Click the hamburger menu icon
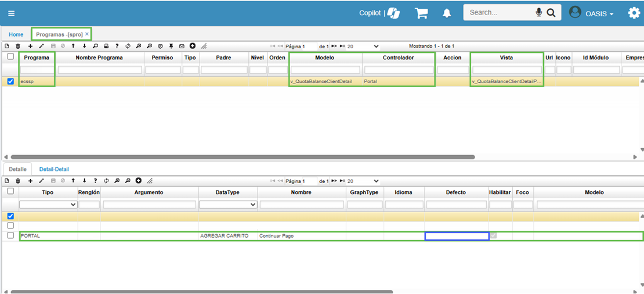Image resolution: width=644 pixels, height=294 pixels. [12, 13]
